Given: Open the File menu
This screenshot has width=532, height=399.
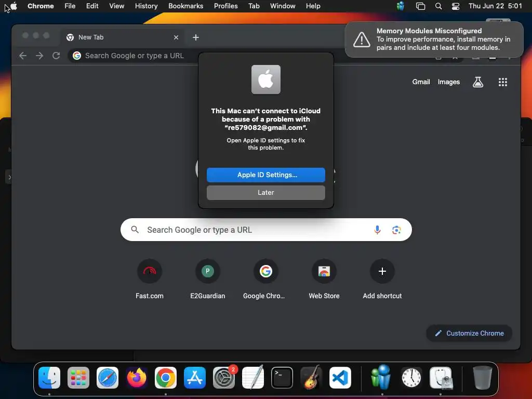Looking at the screenshot, I should click(x=70, y=6).
